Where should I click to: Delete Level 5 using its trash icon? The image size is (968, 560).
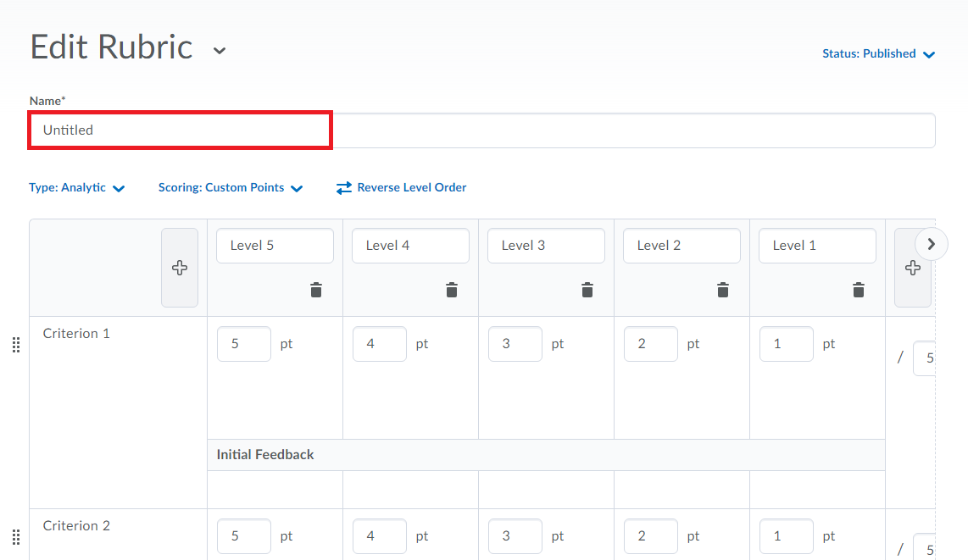click(x=316, y=290)
